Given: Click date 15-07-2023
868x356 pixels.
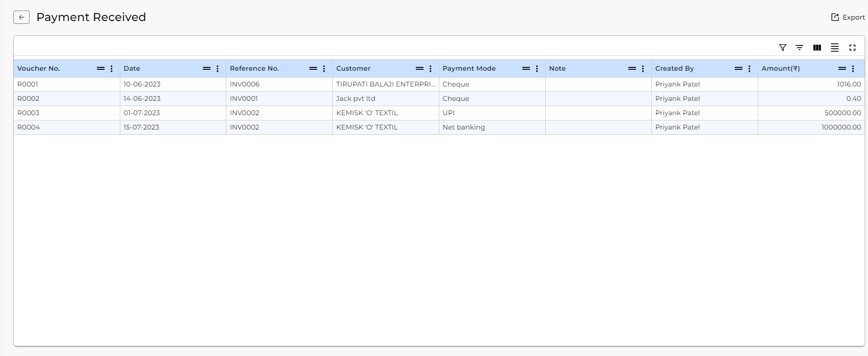Looking at the screenshot, I should tap(141, 127).
